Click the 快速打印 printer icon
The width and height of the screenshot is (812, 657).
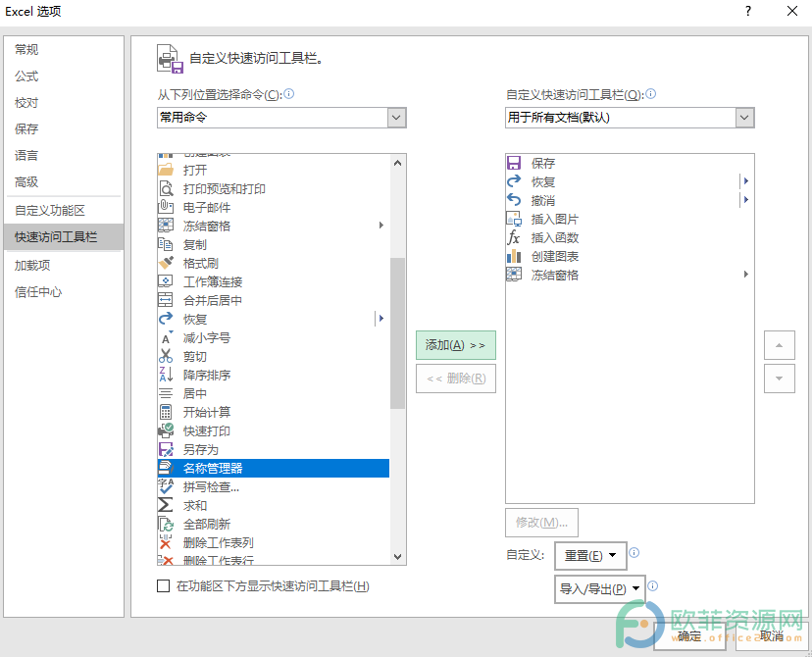pos(166,430)
